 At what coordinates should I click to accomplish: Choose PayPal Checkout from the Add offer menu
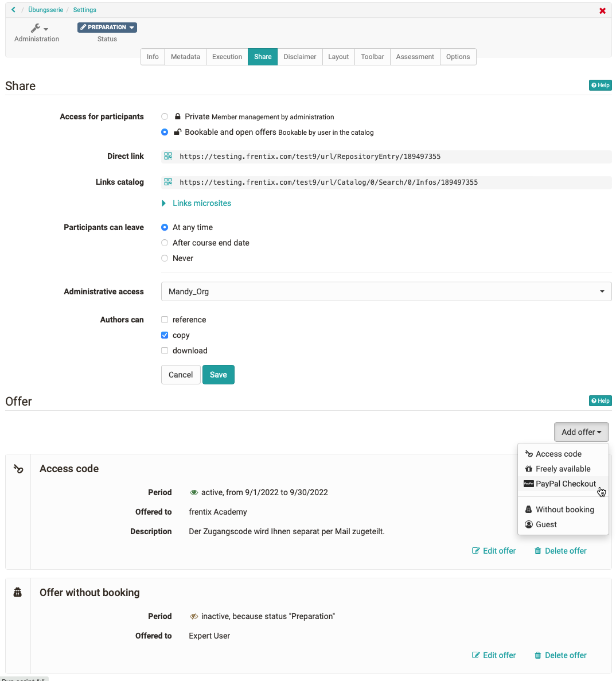point(565,484)
